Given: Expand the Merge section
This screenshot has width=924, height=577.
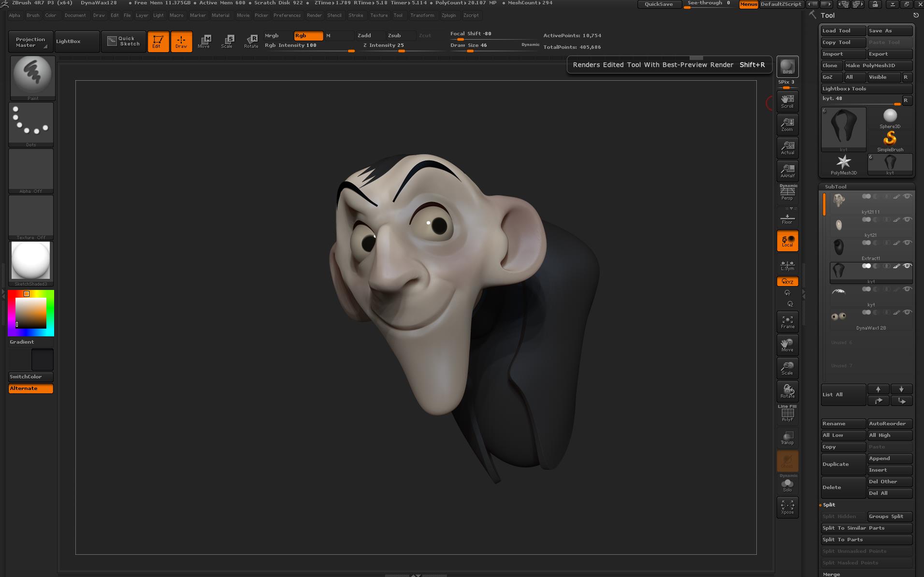Looking at the screenshot, I should 831,574.
